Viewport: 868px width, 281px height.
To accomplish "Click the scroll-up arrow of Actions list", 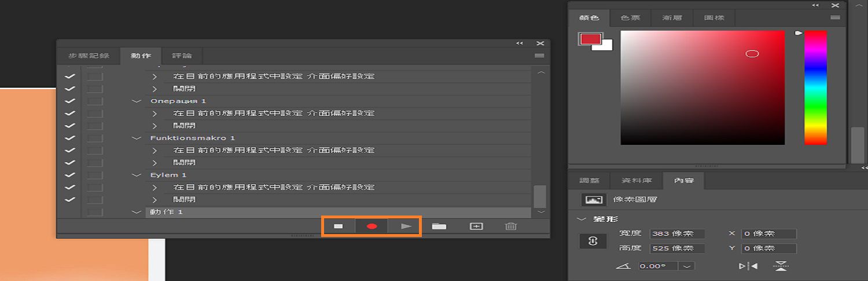I will (541, 73).
